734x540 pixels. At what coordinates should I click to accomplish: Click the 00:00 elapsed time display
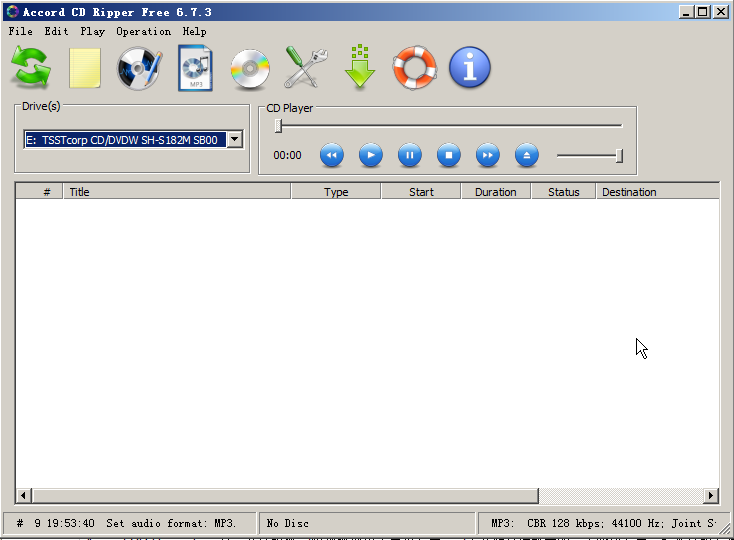click(287, 155)
